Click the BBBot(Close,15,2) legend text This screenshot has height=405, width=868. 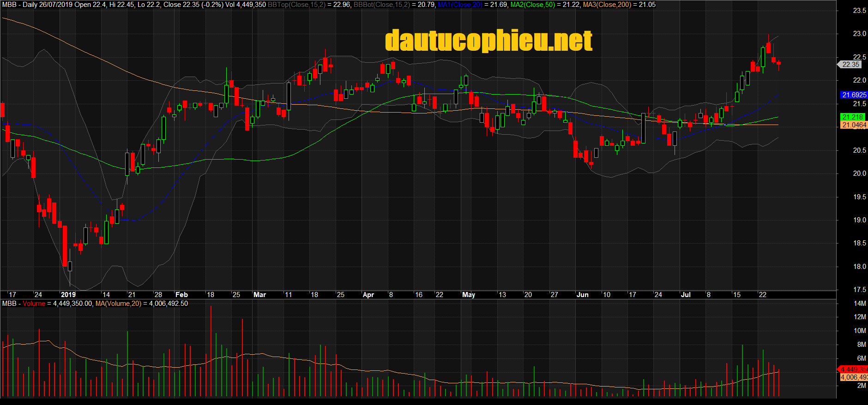tap(381, 5)
